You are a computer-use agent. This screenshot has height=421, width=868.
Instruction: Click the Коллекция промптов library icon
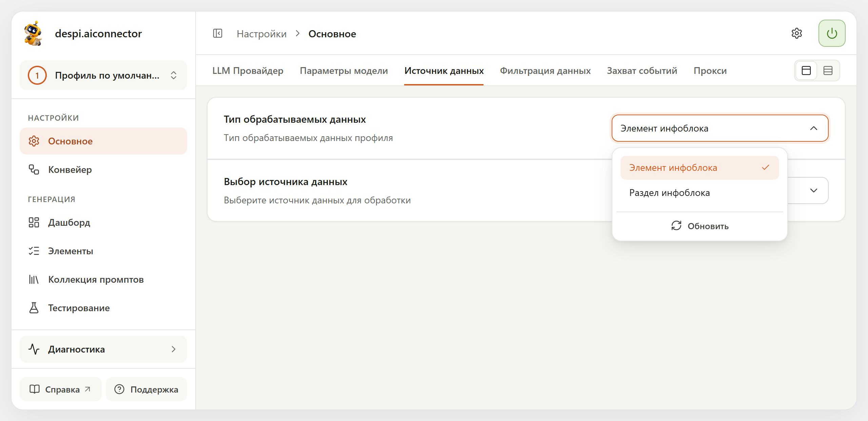coord(34,279)
